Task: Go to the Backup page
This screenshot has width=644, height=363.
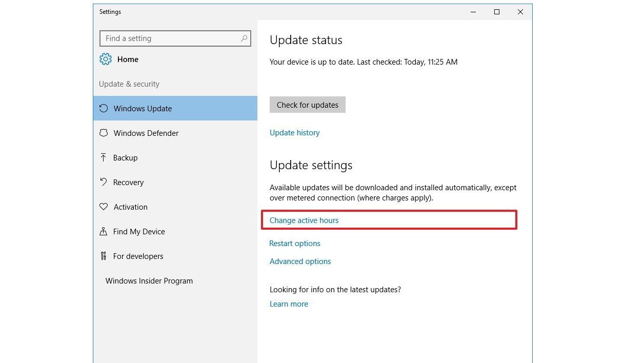Action: coord(175,157)
